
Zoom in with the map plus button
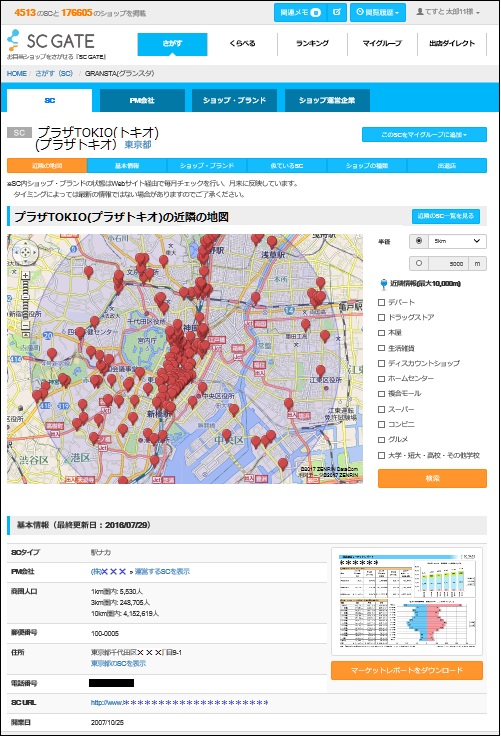25,276
